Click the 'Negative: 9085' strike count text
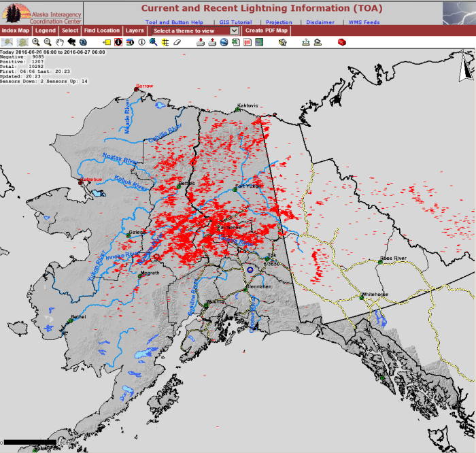 [x=22, y=56]
